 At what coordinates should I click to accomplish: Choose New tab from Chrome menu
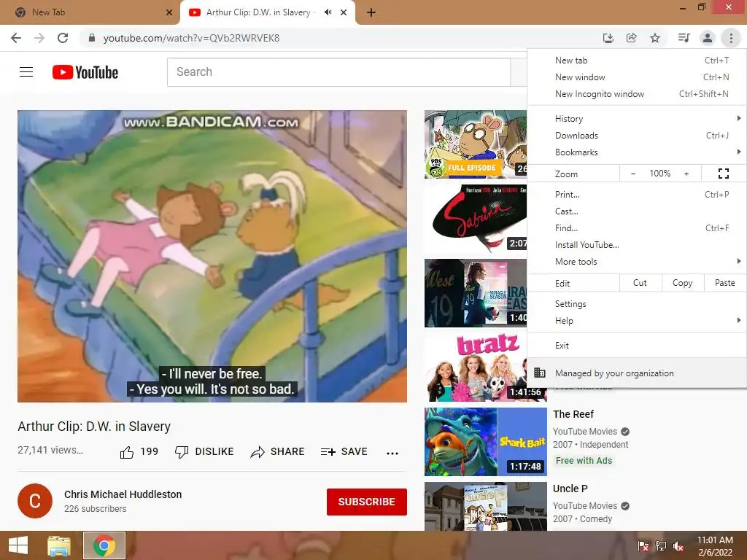coord(638,61)
